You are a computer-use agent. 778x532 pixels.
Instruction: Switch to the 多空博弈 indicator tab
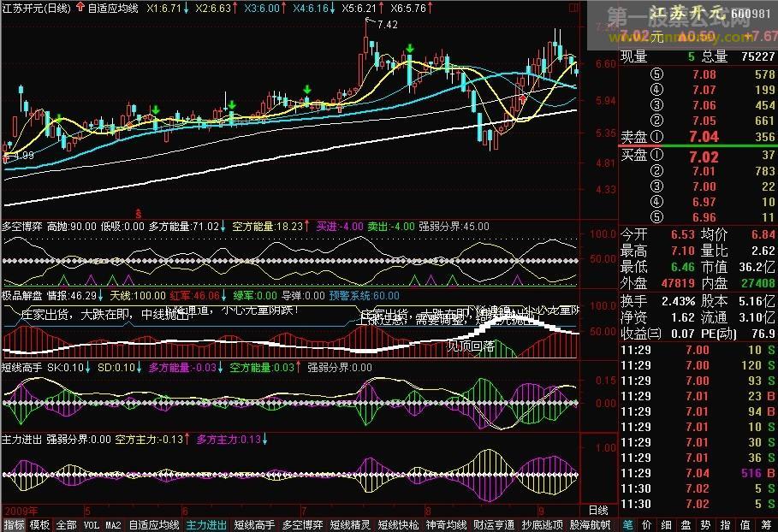[302, 524]
